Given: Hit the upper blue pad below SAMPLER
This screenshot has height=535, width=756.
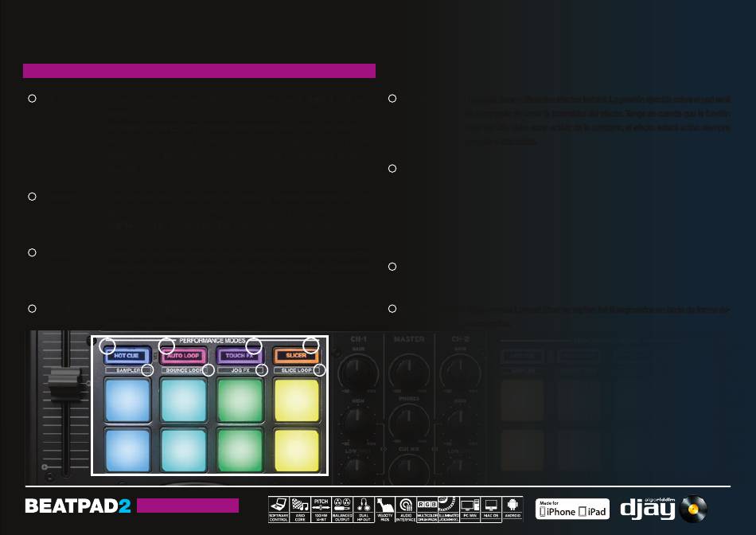Looking at the screenshot, I should coord(128,400).
